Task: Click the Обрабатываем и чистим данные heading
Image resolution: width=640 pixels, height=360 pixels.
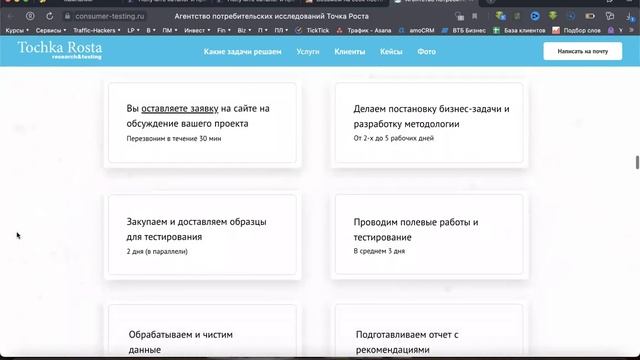Action: [180, 342]
